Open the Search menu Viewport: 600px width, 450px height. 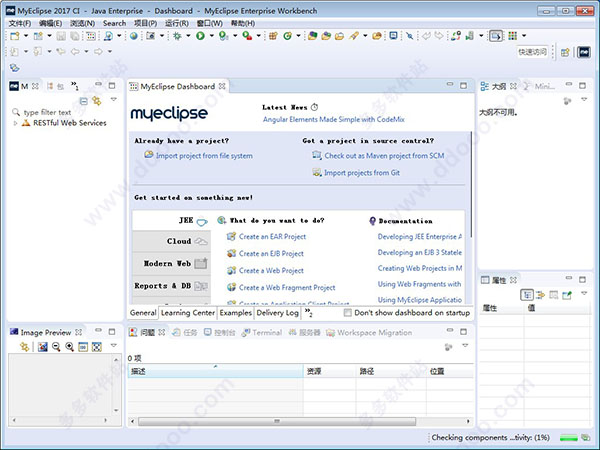pos(114,23)
